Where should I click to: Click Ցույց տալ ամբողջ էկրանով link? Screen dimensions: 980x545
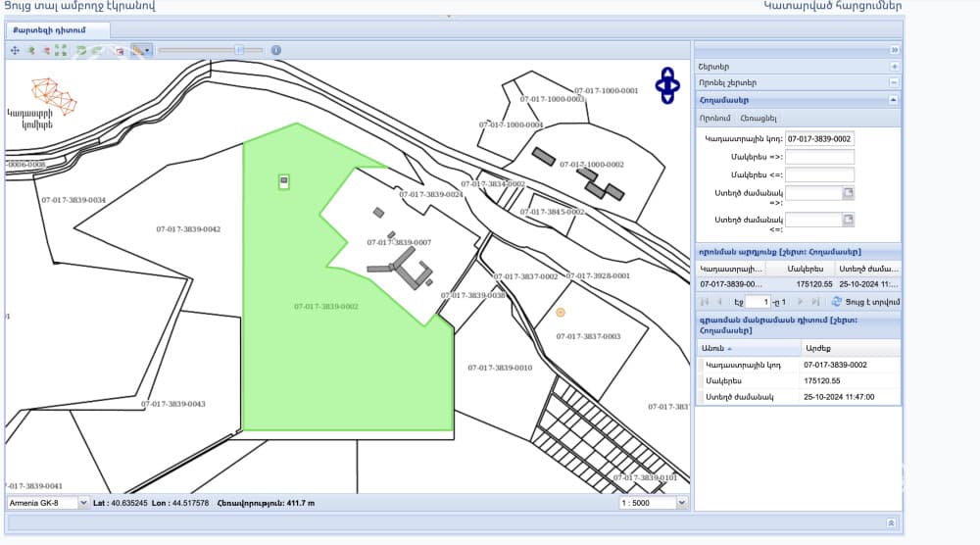pyautogui.click(x=79, y=6)
